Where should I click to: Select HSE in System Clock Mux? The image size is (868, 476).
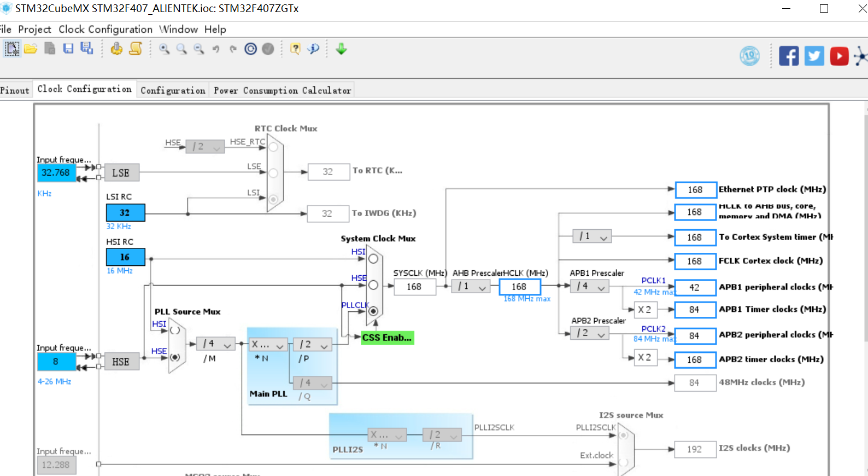pyautogui.click(x=373, y=285)
